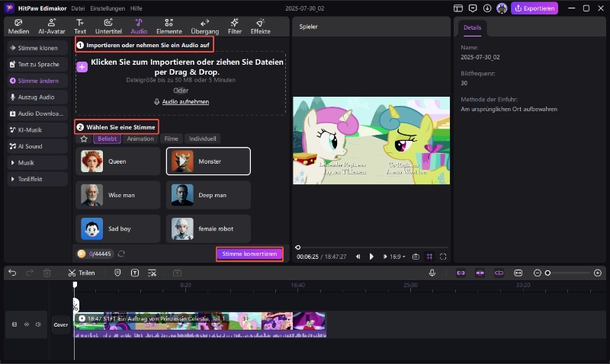Viewport: 610px width, 364px height.
Task: Open the layout switcher icon in title bar
Action: tap(458, 8)
